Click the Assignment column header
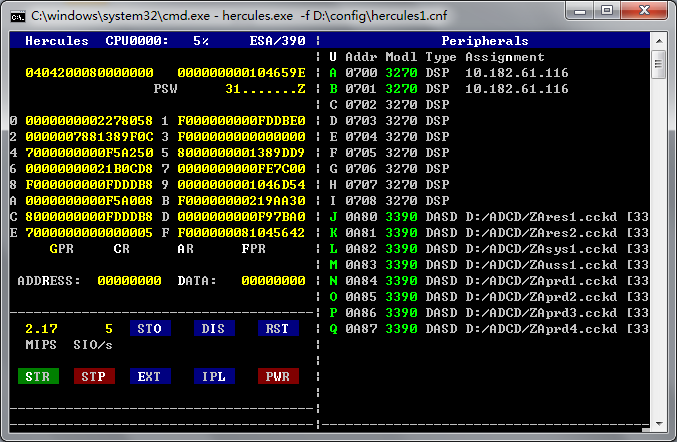 [x=505, y=57]
